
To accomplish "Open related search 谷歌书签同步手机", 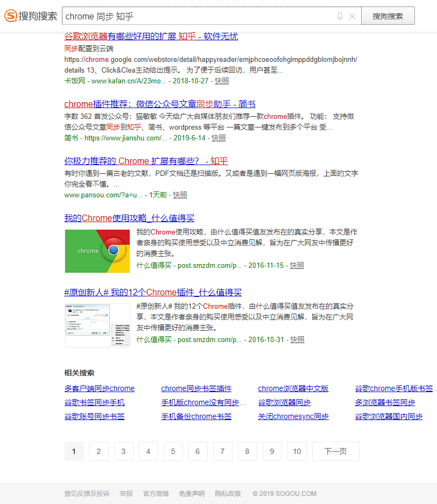I will click(95, 402).
